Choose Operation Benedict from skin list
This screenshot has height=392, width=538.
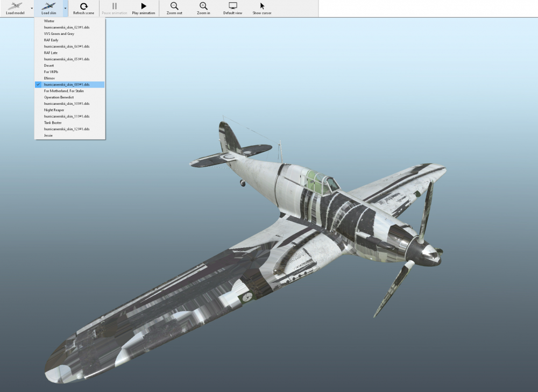pos(59,97)
